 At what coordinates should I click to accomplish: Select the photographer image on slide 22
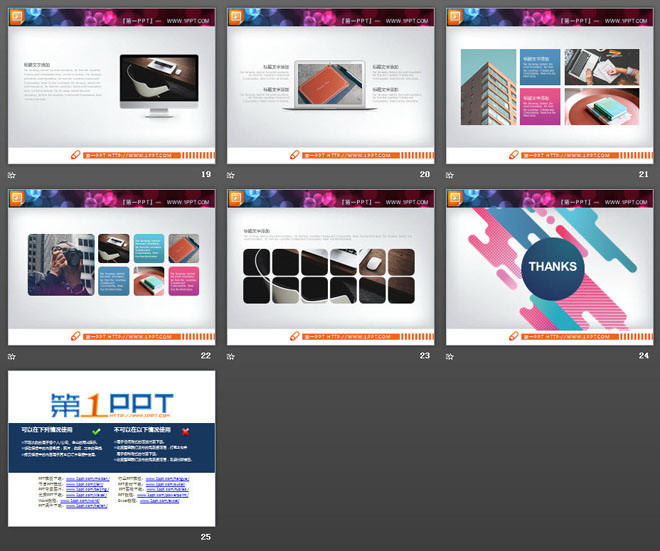click(x=61, y=265)
